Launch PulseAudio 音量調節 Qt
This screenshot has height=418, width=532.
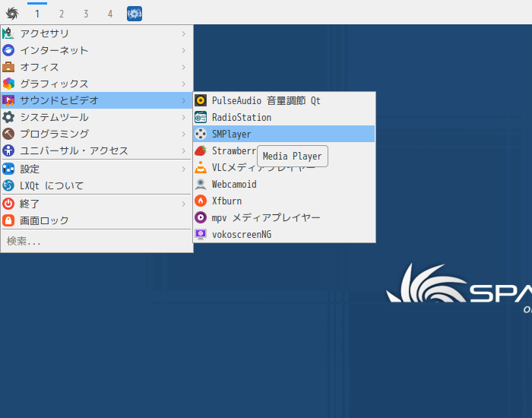pyautogui.click(x=284, y=100)
